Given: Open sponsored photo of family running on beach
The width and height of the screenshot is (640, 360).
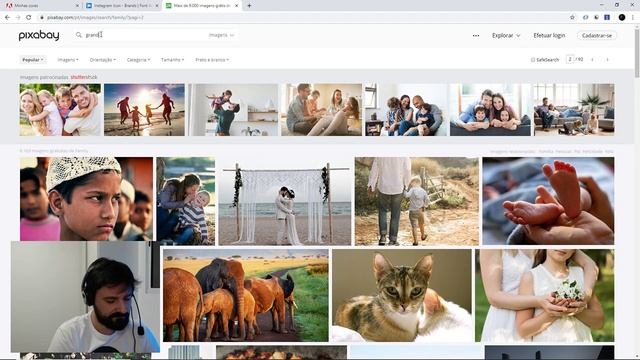Looking at the screenshot, I should coord(144,110).
